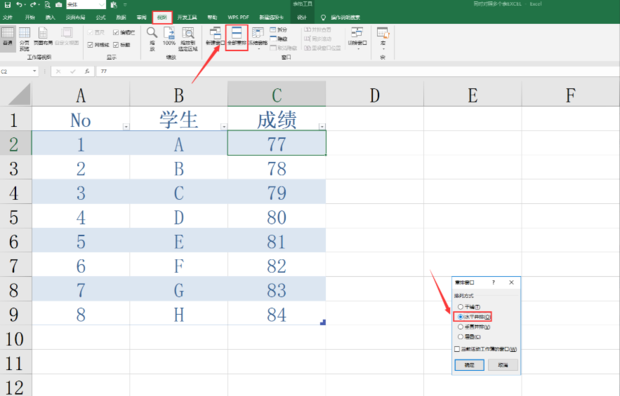620x396 pixels.
Task: Click the Arrange All icon
Action: (x=236, y=37)
